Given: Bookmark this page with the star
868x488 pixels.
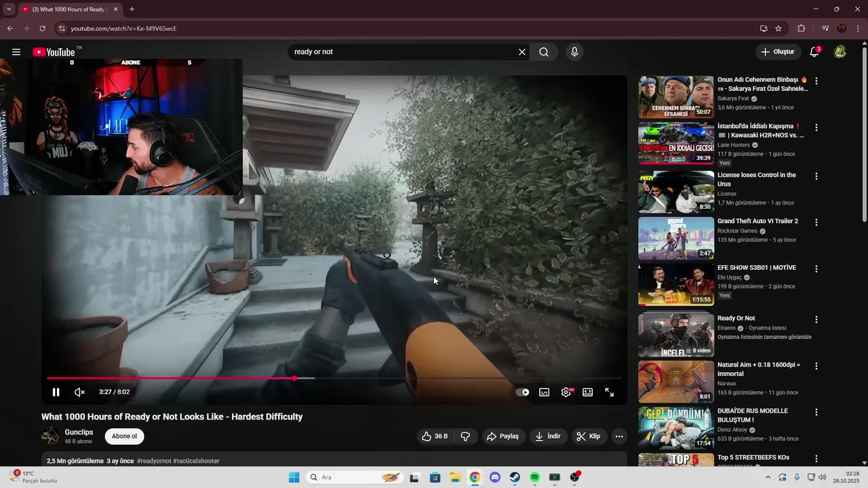Looking at the screenshot, I should pyautogui.click(x=778, y=28).
